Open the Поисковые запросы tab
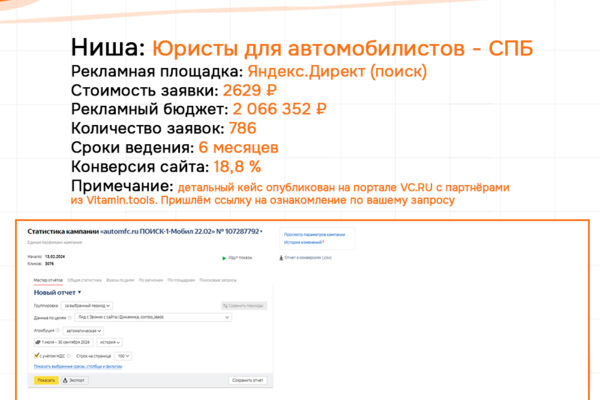 (218, 280)
